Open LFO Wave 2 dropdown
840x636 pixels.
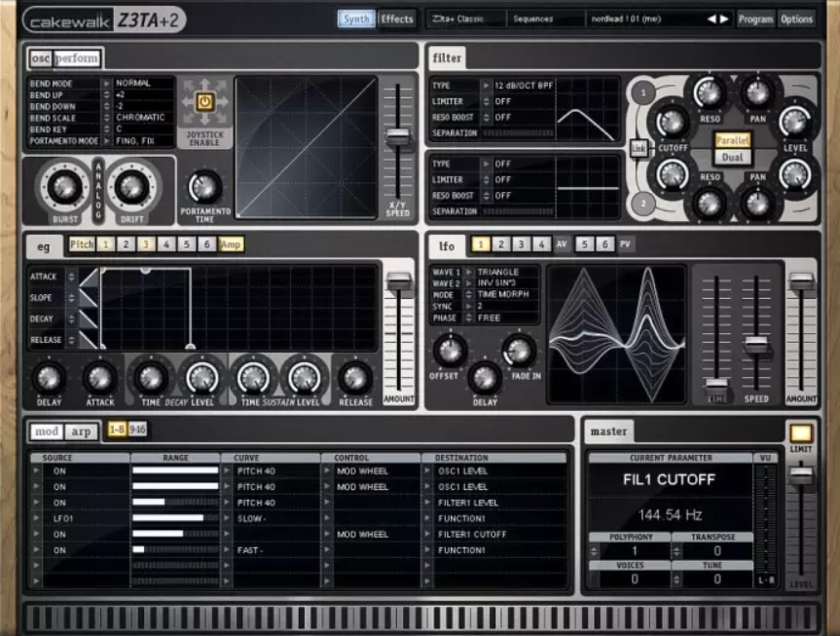(469, 283)
